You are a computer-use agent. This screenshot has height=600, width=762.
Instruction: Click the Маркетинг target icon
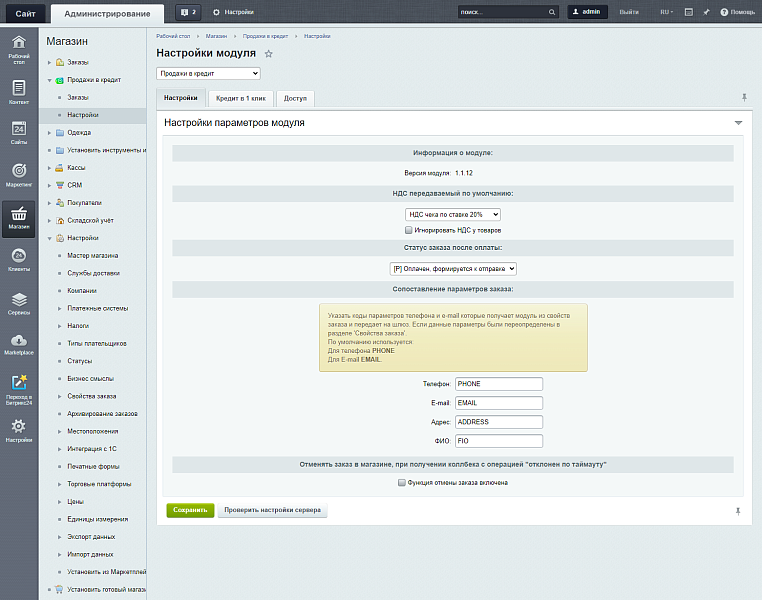pos(19,174)
